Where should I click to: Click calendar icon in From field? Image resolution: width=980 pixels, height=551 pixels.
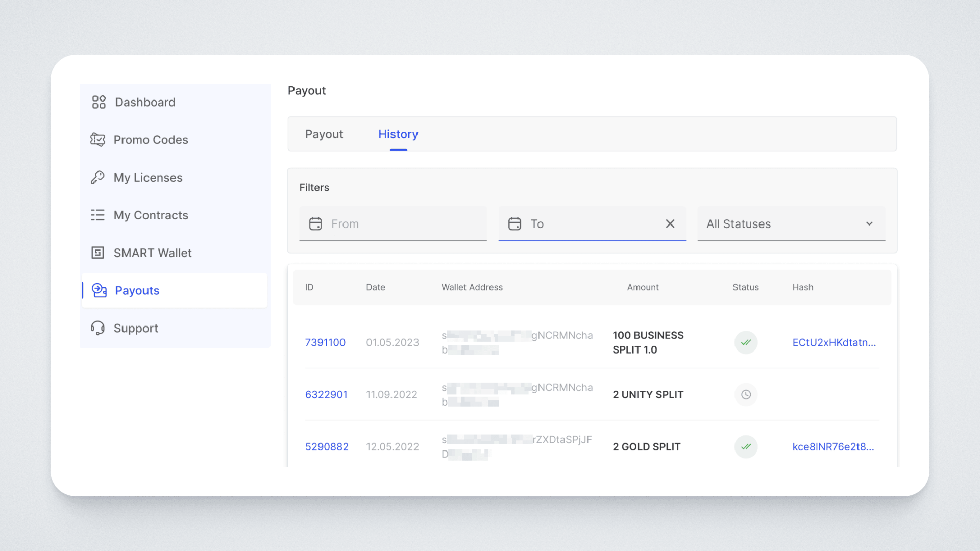click(x=315, y=224)
